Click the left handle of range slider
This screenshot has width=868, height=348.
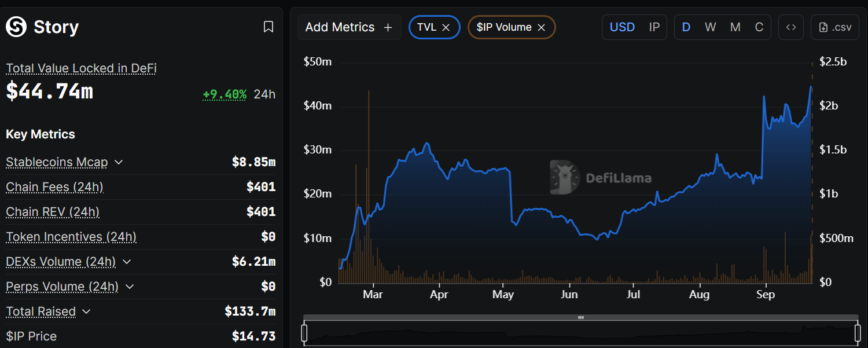[x=304, y=333]
